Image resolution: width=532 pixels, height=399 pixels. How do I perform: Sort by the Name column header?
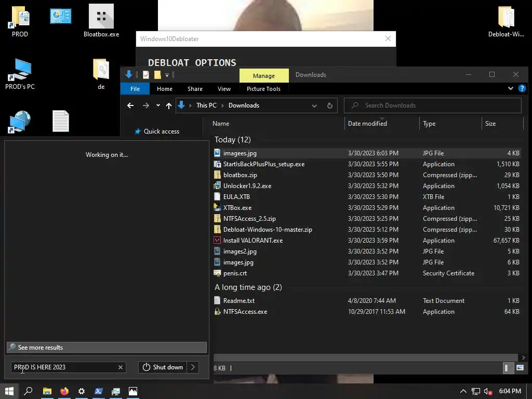click(221, 124)
